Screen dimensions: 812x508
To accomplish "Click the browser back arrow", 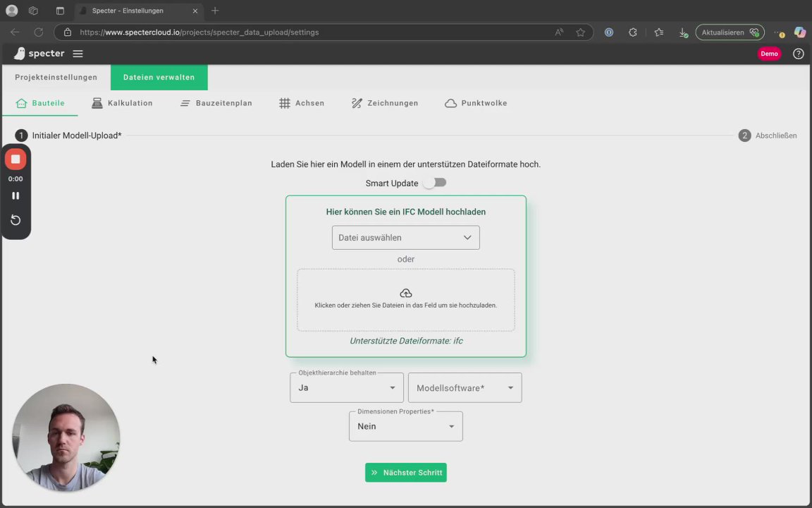I will pyautogui.click(x=15, y=32).
